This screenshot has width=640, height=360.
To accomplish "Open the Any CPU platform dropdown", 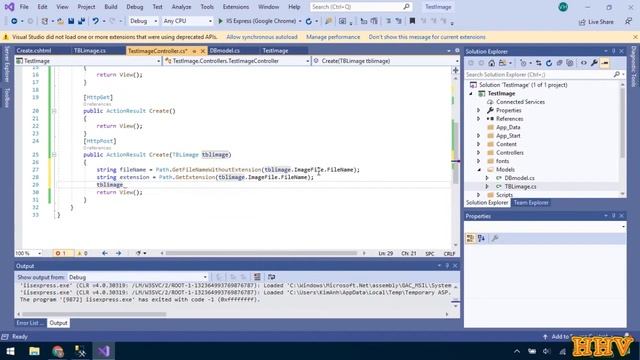I will tap(187, 21).
